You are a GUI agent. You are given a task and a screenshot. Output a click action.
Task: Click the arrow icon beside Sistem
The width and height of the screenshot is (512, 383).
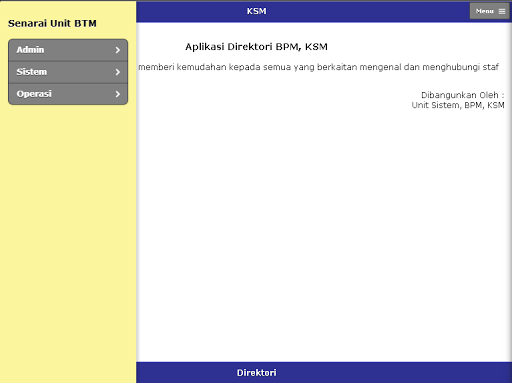coord(118,72)
